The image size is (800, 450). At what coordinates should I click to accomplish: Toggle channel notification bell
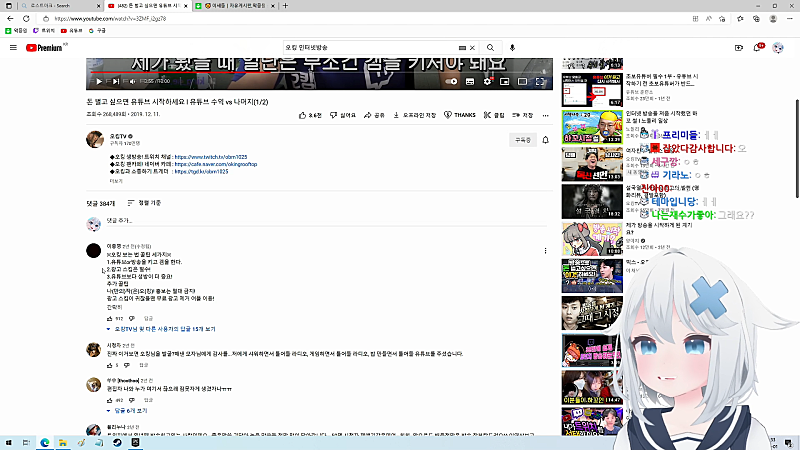coord(545,140)
